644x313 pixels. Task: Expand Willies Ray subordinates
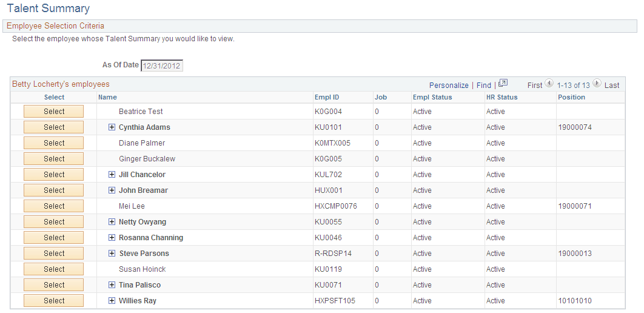point(112,301)
